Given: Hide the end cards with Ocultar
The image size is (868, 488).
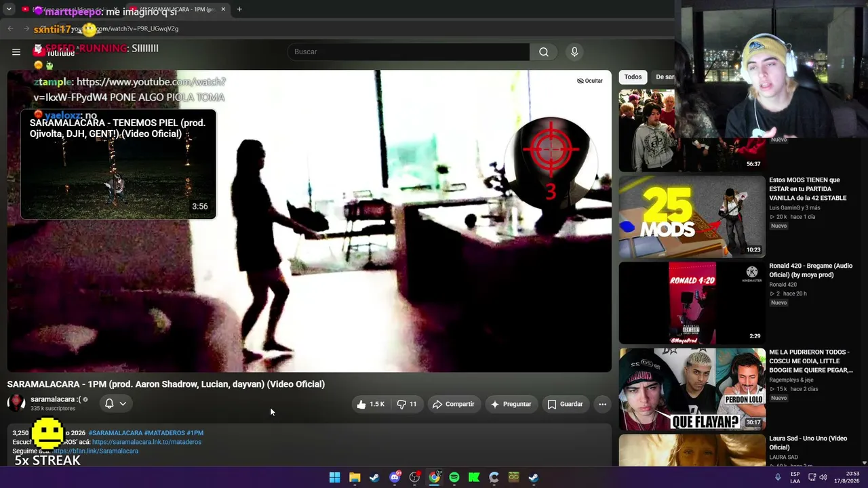Looking at the screenshot, I should [590, 81].
